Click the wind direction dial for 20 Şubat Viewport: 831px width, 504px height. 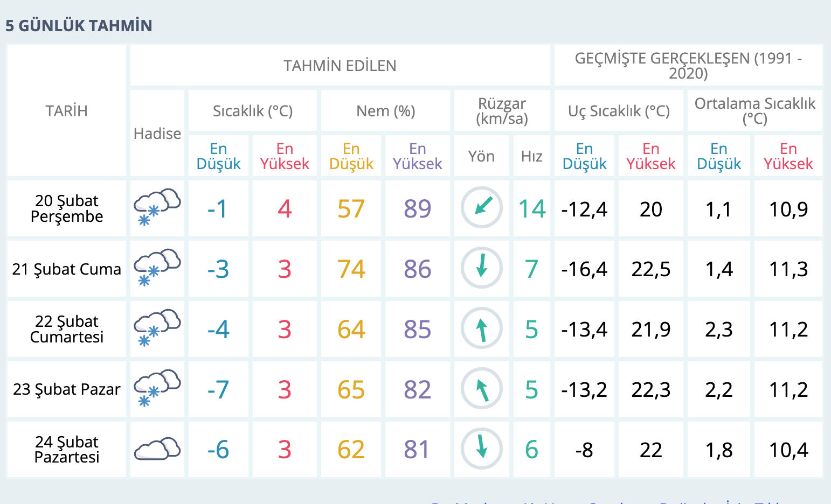[x=481, y=207]
